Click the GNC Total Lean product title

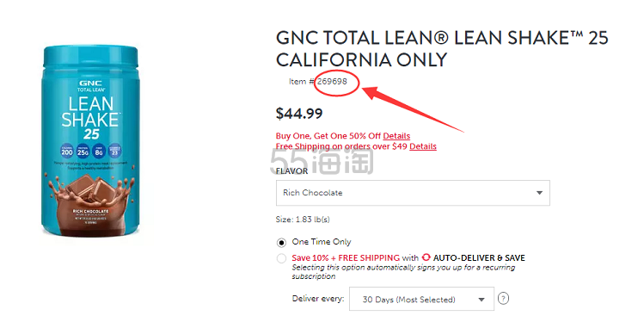point(442,48)
